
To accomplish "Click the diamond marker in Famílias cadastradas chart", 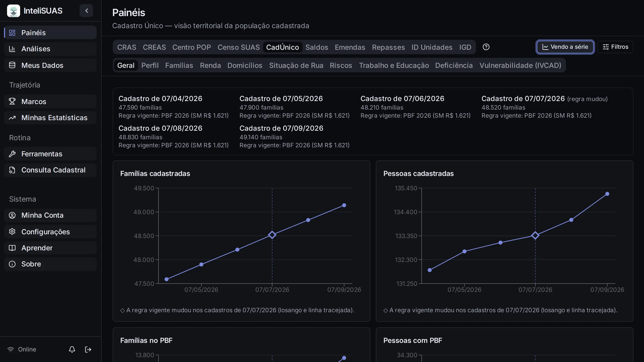I will coord(272,235).
